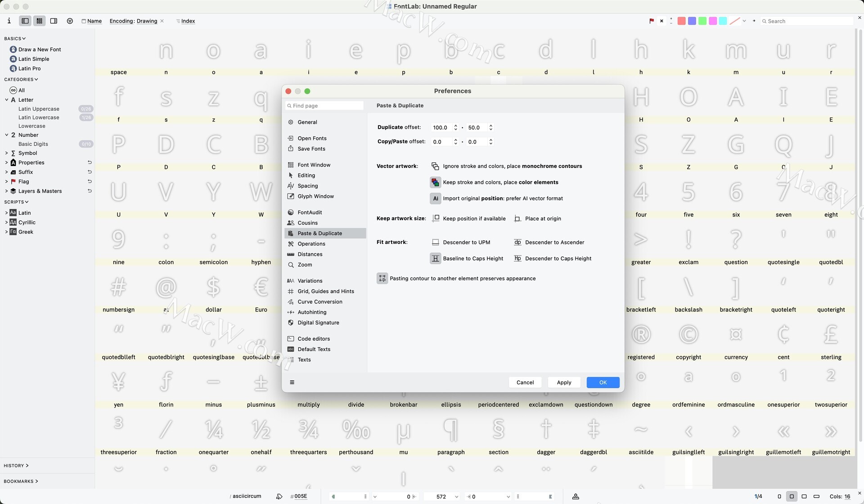Step Duplicate offset 50.0 value
Screen dimensions: 864x504
coord(491,128)
